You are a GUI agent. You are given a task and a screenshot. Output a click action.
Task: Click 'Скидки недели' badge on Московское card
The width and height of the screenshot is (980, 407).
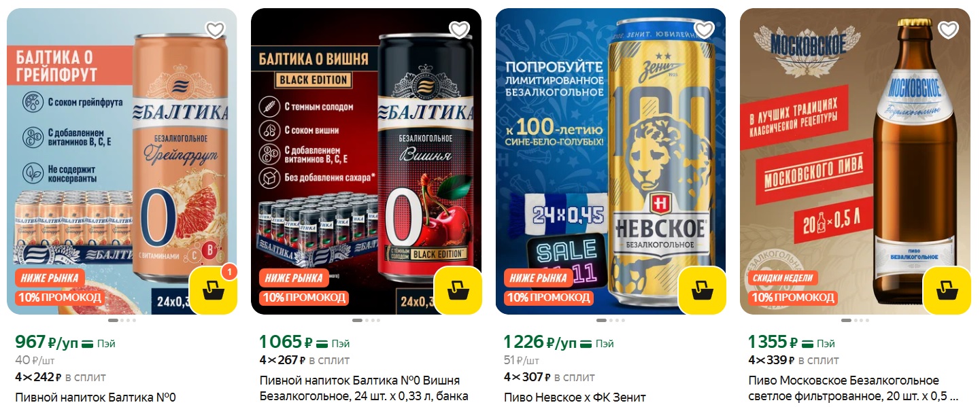coord(783,278)
